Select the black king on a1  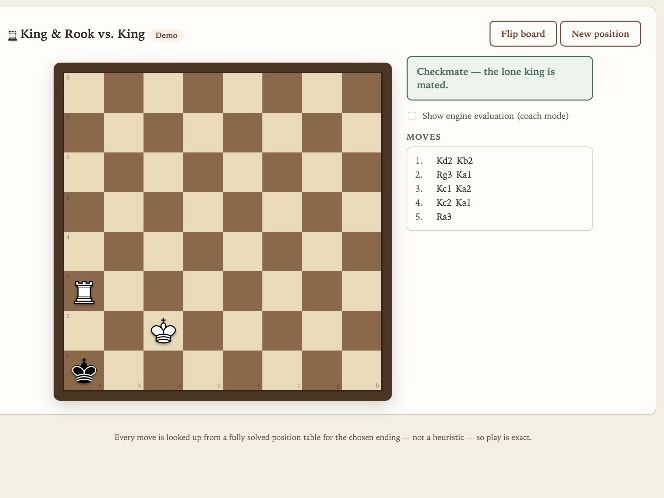(x=84, y=371)
